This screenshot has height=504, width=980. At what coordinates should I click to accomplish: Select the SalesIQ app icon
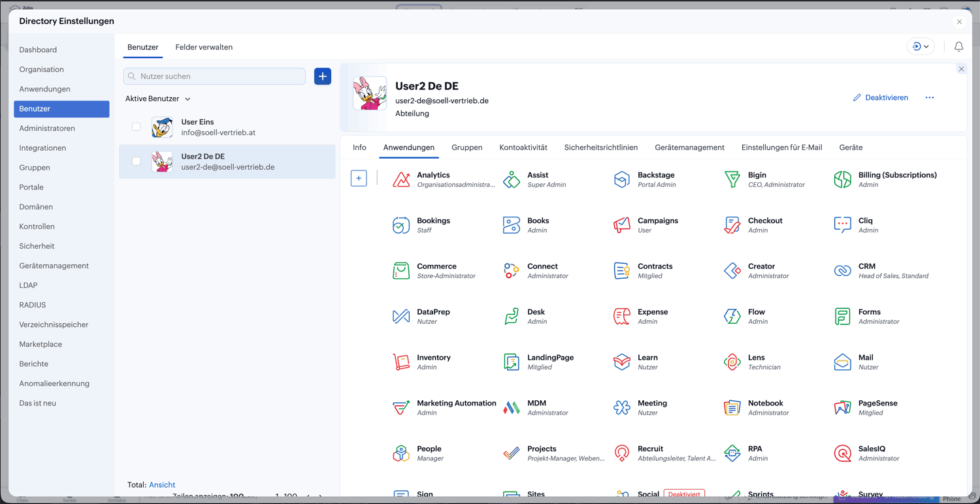tap(843, 453)
